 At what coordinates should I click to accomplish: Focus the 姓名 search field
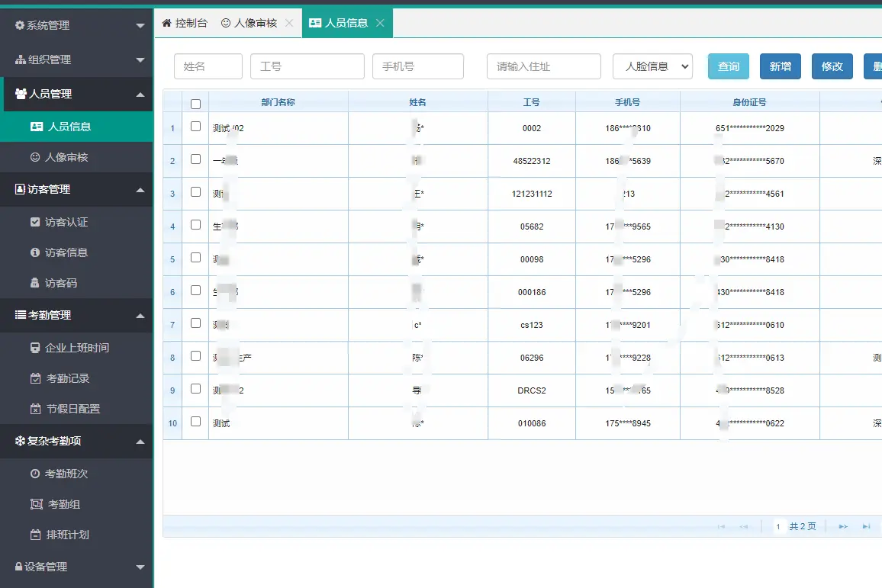coord(208,66)
